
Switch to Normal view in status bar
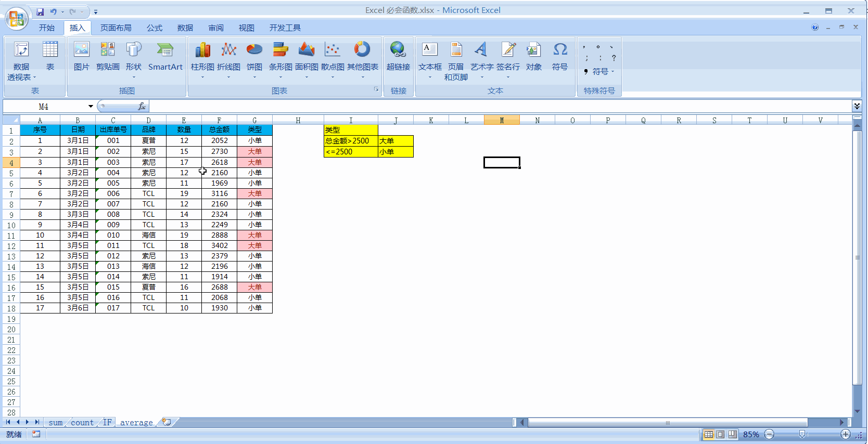pos(709,434)
